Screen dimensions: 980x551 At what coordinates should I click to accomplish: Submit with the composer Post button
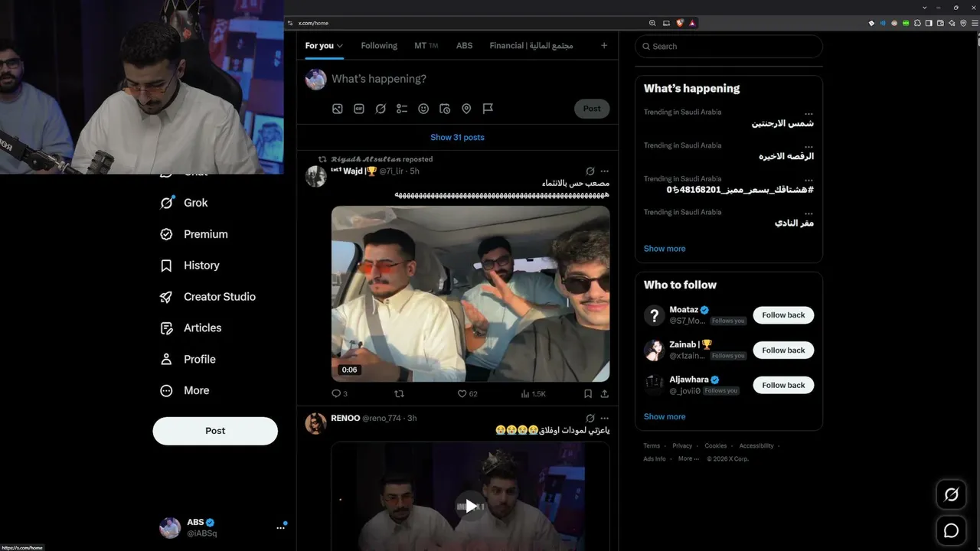tap(592, 109)
